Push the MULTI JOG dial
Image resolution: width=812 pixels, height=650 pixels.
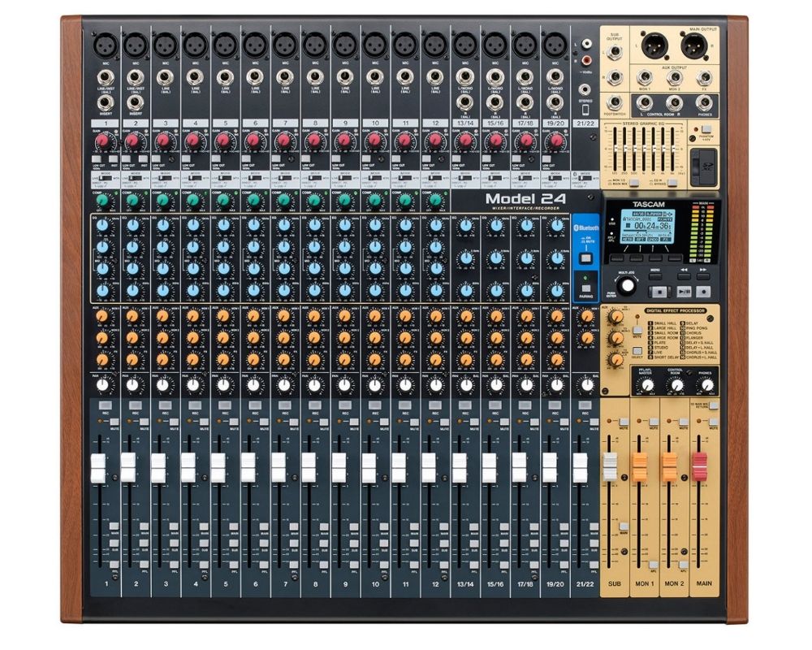pos(626,285)
